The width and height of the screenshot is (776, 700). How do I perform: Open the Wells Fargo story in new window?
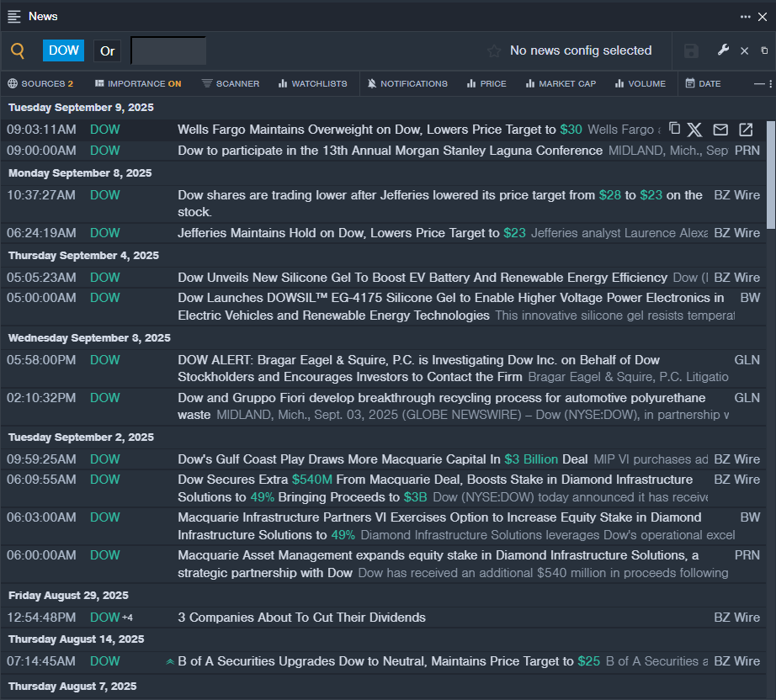pos(746,130)
